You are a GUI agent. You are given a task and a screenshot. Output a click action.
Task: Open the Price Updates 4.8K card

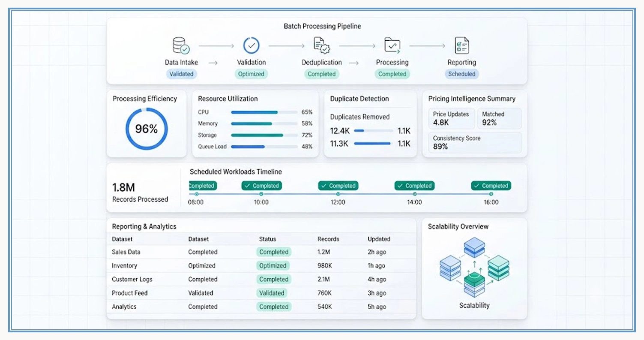[x=452, y=118]
